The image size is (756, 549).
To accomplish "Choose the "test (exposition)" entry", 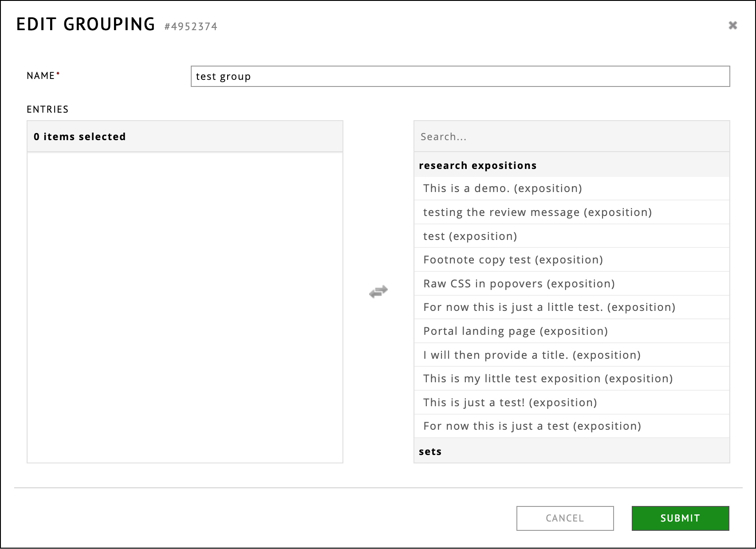I will [x=571, y=236].
